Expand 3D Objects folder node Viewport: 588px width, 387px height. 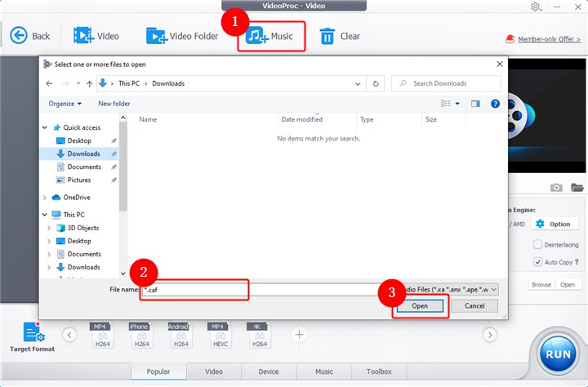click(x=49, y=228)
